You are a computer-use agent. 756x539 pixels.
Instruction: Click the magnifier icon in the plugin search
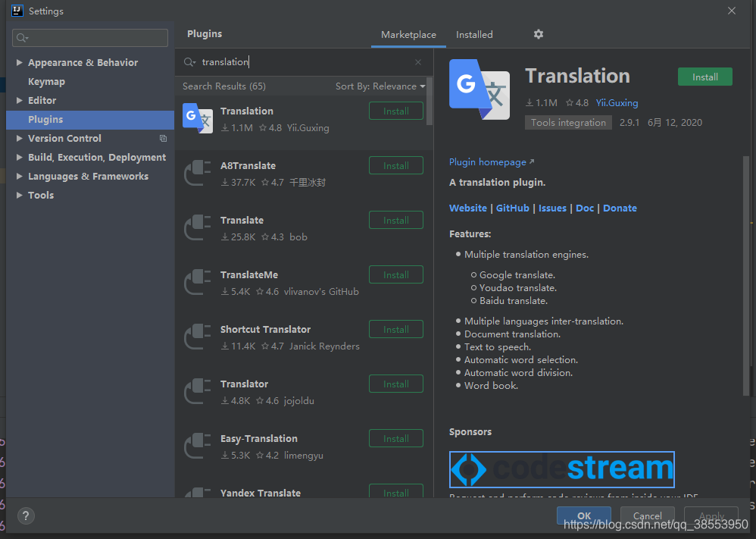click(x=189, y=62)
